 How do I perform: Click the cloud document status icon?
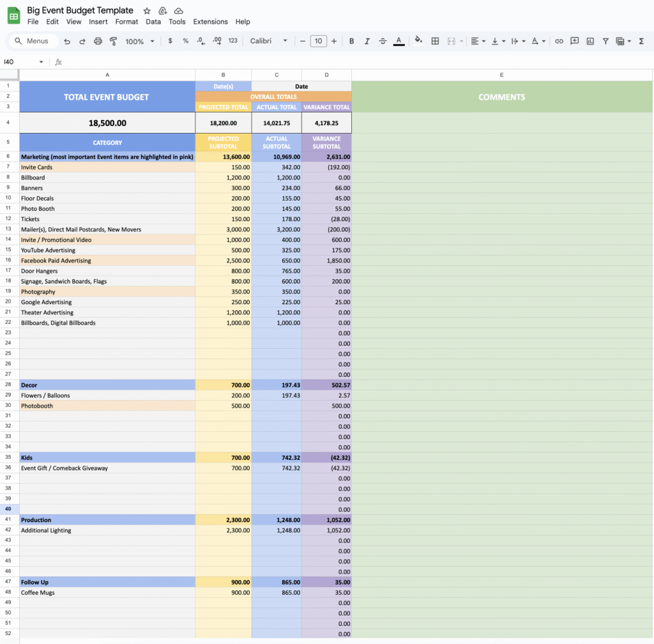tap(179, 11)
